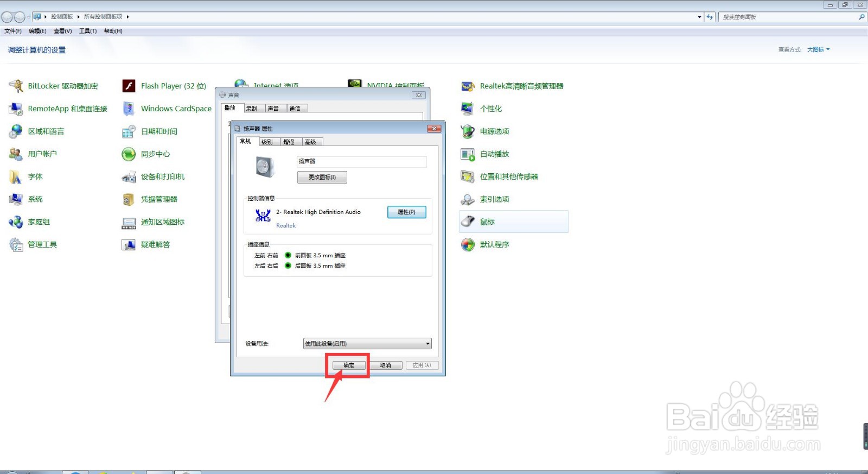Open the 同步中心 green icon
Image resolution: width=868 pixels, height=474 pixels.
[x=129, y=154]
